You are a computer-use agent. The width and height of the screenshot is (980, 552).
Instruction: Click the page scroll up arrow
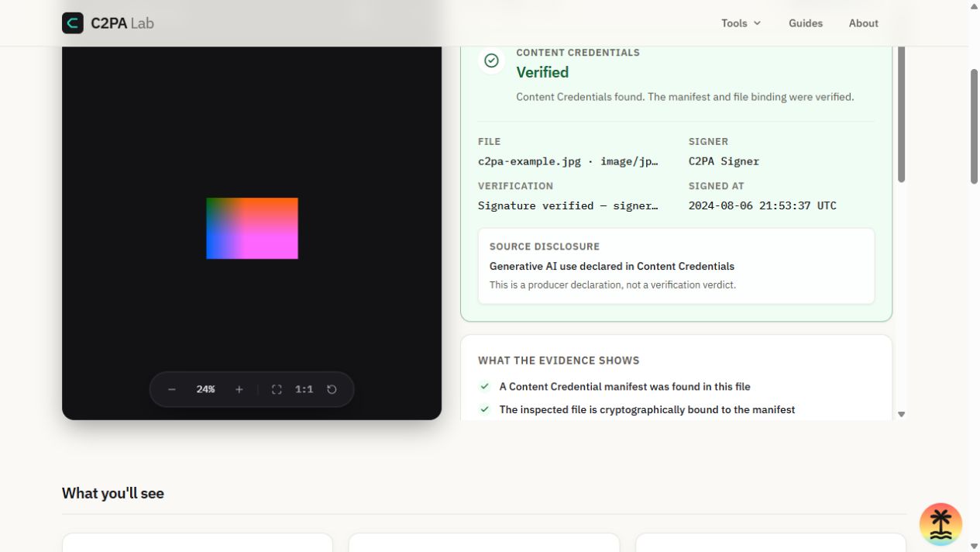(x=975, y=6)
